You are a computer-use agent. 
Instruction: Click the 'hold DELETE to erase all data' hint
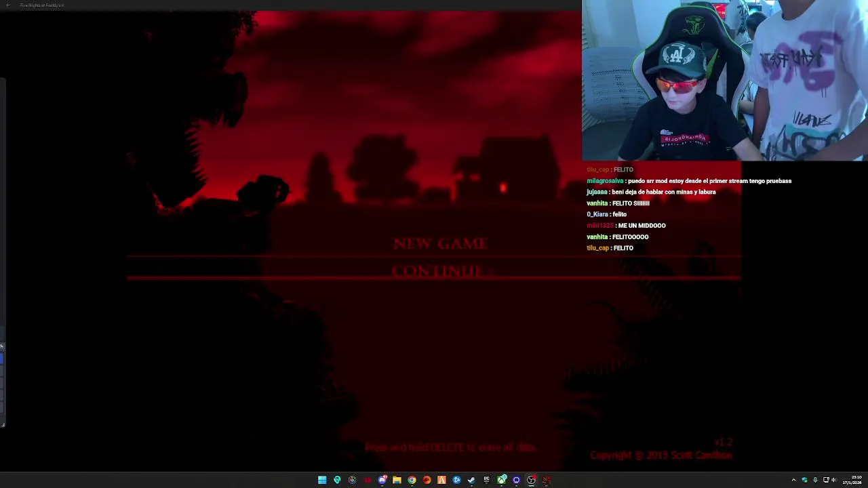[x=450, y=447]
